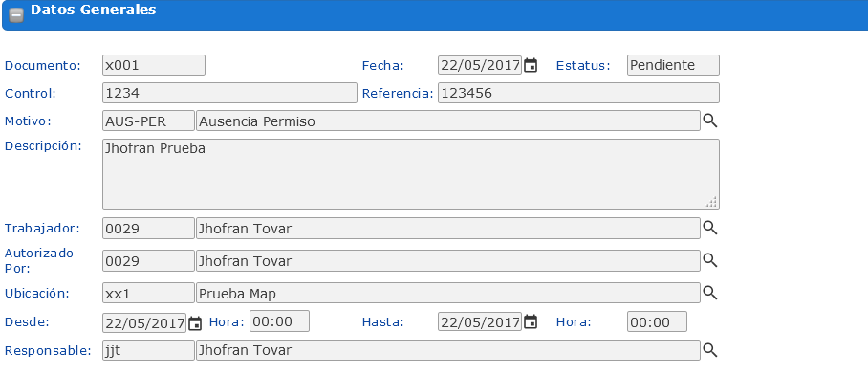The width and height of the screenshot is (868, 375).
Task: Click the Autorizado Por: label
Action: [39, 260]
